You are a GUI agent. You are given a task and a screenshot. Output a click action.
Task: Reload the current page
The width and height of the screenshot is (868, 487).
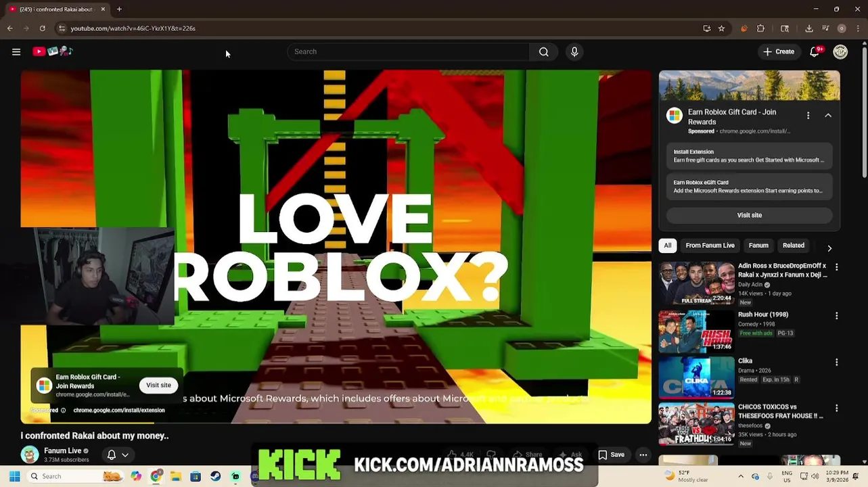(x=42, y=28)
